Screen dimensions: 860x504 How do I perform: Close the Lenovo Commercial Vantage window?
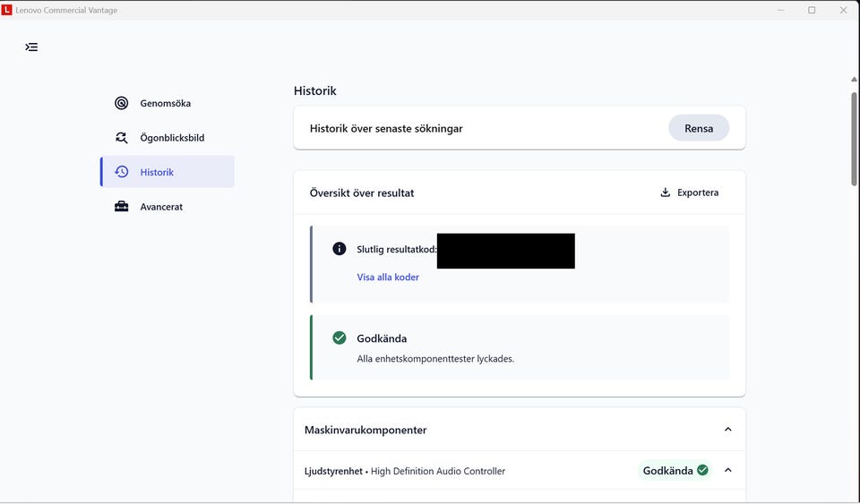pyautogui.click(x=844, y=10)
